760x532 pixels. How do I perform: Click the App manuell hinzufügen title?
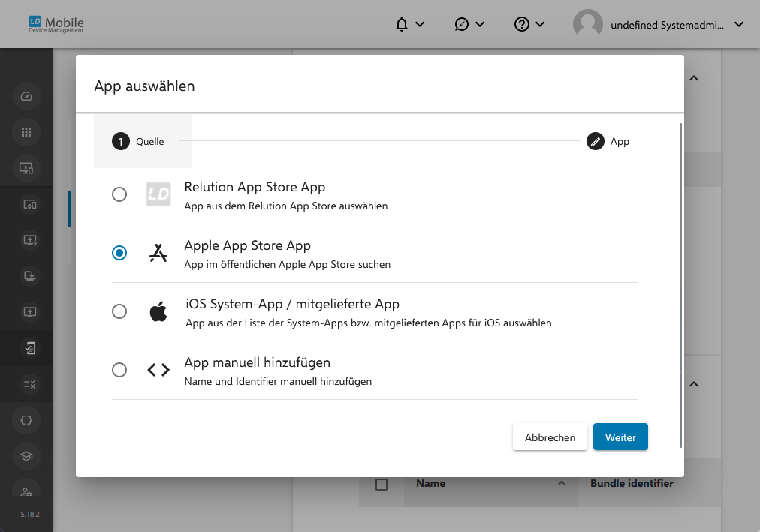point(257,362)
